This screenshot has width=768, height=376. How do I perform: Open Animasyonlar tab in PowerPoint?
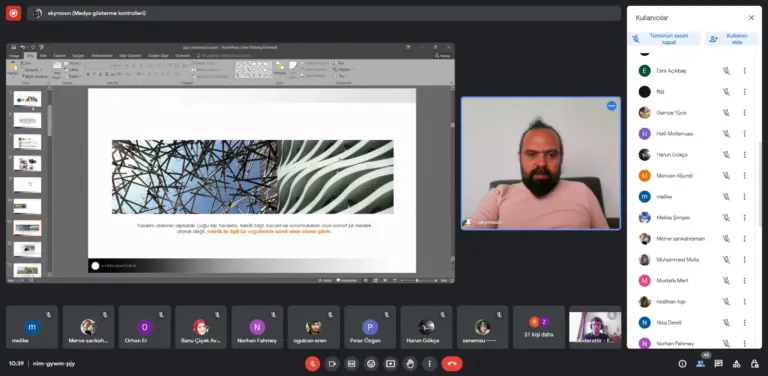pyautogui.click(x=102, y=56)
